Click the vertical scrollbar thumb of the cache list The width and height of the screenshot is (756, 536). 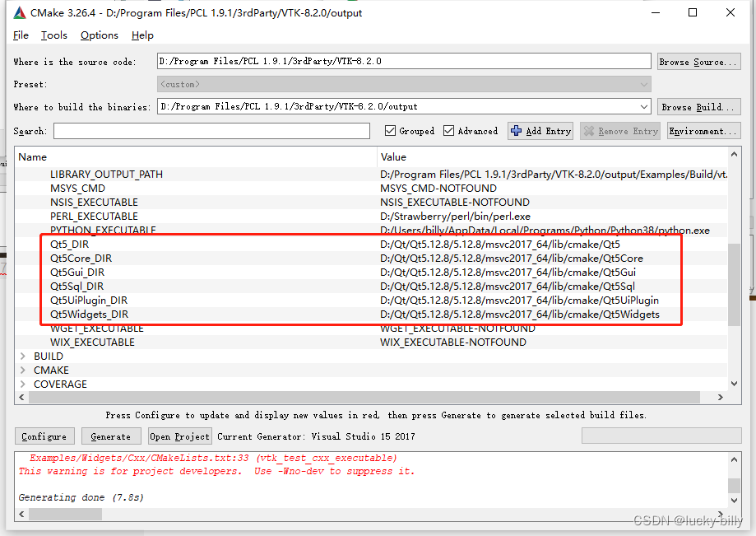click(734, 285)
